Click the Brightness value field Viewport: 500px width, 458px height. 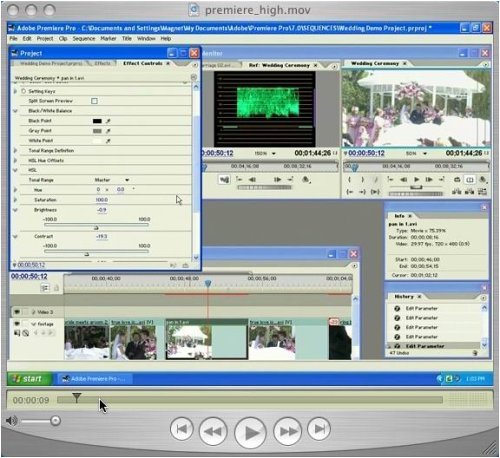(102, 210)
